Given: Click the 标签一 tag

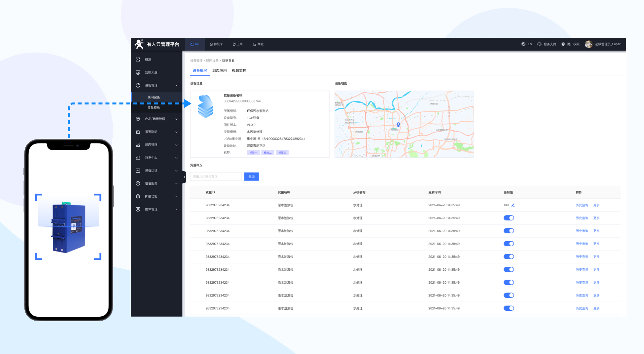Looking at the screenshot, I should [253, 153].
